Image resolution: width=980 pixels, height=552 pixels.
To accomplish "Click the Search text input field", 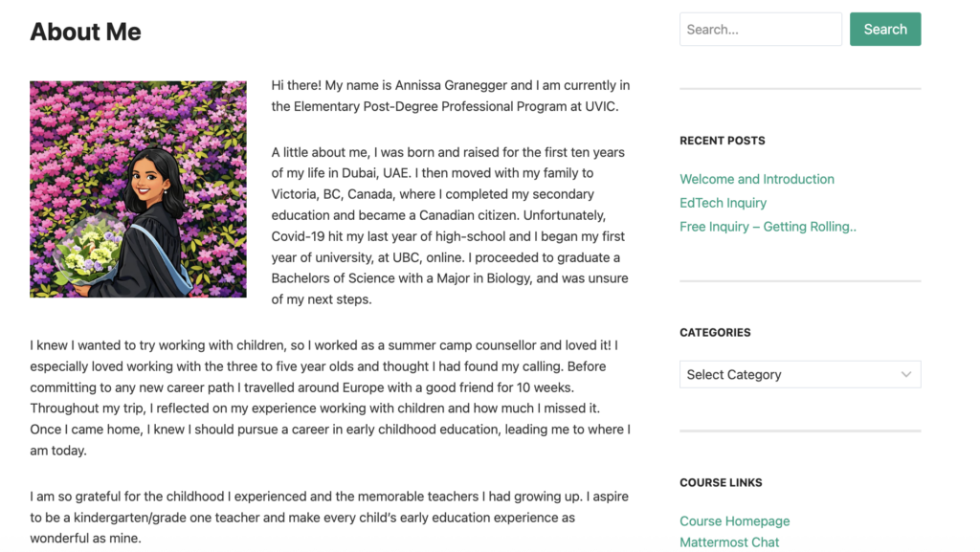I will point(760,30).
